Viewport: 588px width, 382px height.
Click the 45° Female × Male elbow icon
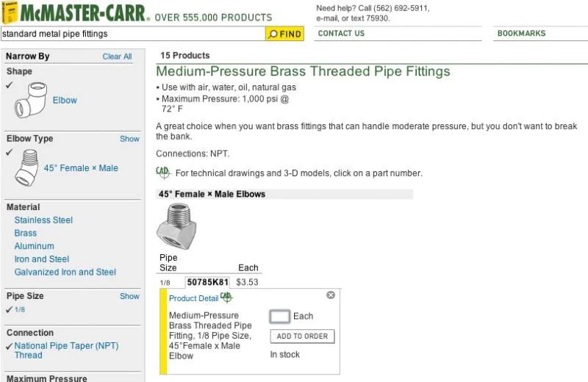click(26, 167)
